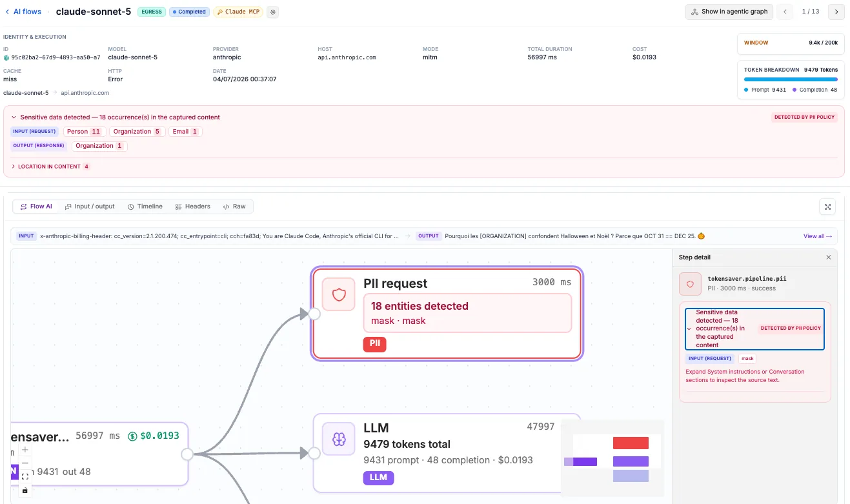Click the View all link

(818, 236)
